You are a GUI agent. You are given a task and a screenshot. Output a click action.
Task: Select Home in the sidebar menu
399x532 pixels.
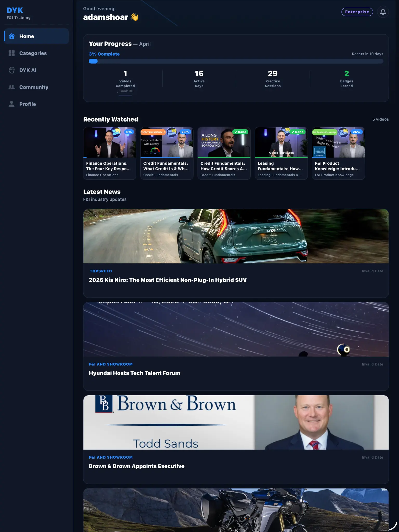pos(36,36)
